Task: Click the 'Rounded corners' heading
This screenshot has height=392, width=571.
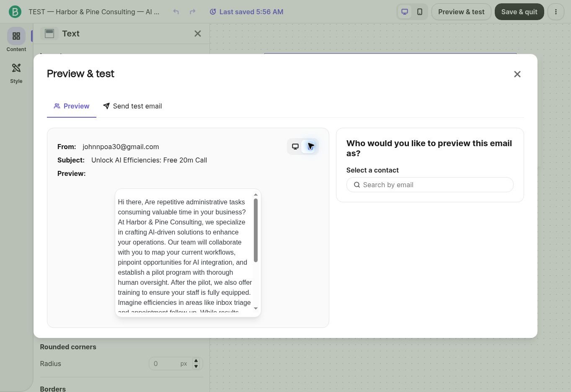Action: click(68, 347)
